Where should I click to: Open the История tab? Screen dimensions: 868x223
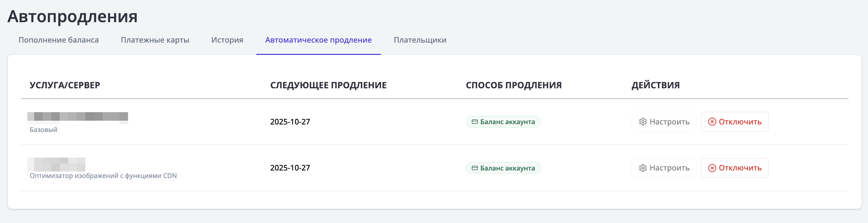(x=227, y=40)
